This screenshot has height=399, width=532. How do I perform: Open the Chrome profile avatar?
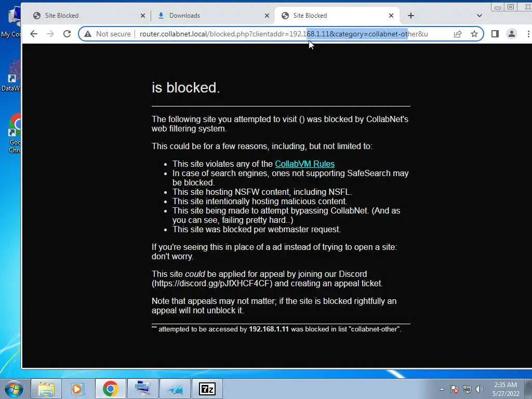pos(512,34)
